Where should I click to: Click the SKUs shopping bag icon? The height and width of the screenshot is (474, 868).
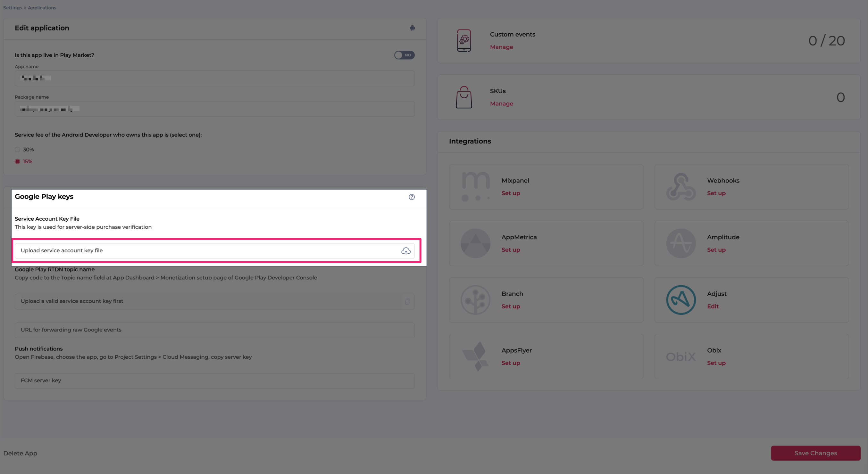464,97
